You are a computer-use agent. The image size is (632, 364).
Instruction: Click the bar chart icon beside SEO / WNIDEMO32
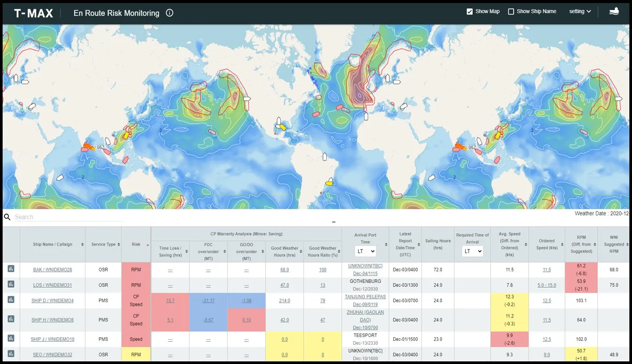[11, 354]
